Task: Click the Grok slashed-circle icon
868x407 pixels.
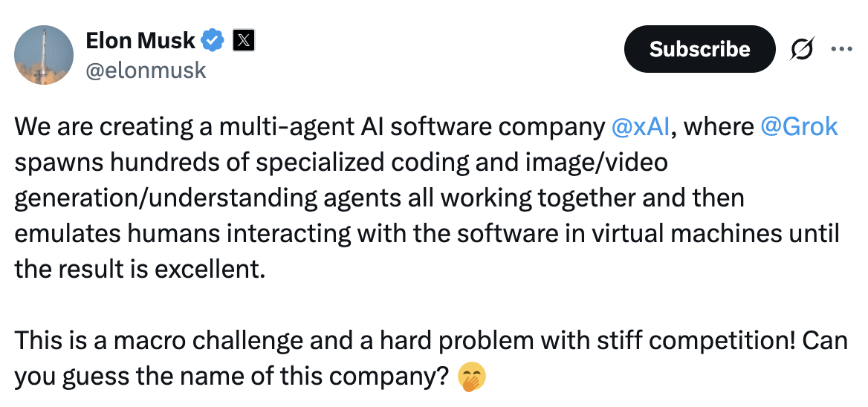Action: (x=802, y=49)
